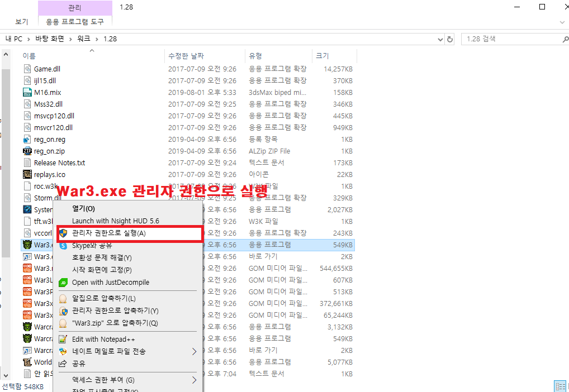Open the address bar history dropdown
The width and height of the screenshot is (569, 392).
pos(440,39)
